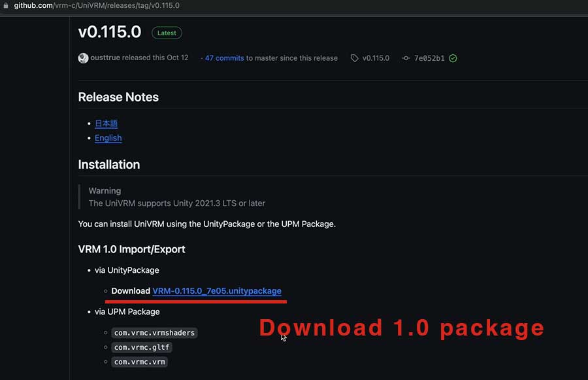
Task: Click the Unity 2021.3 LTS warning text
Action: (x=177, y=203)
